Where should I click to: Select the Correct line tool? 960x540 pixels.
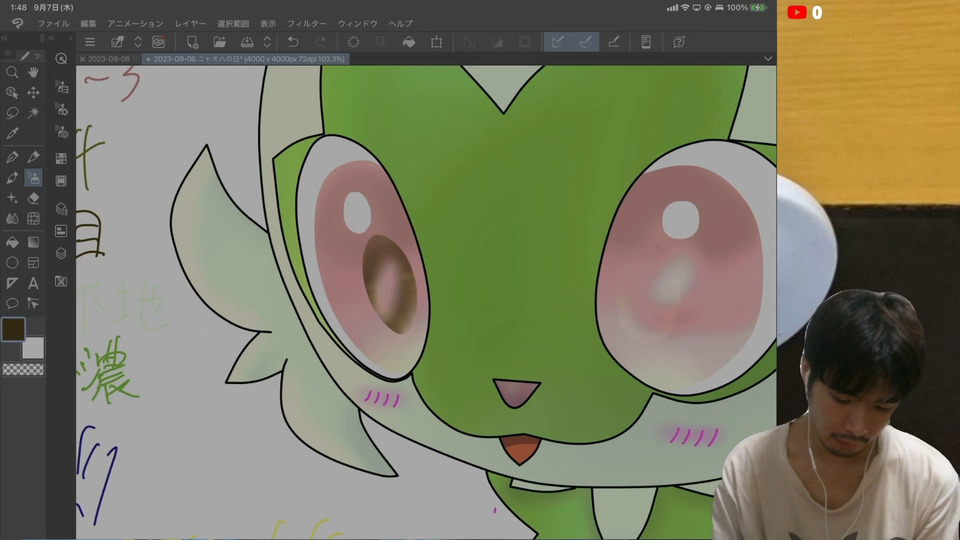33,304
